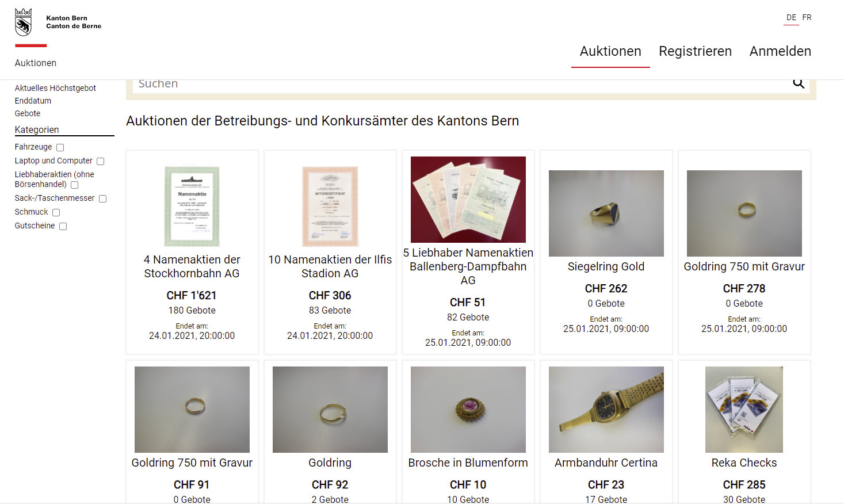The image size is (844, 504).
Task: Sort auctions by Enddatum
Action: point(33,101)
